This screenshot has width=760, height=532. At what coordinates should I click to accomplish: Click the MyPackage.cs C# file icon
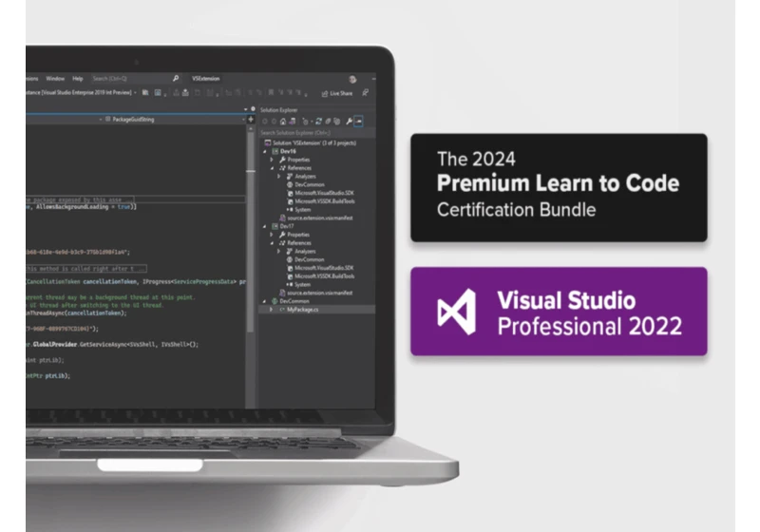pyautogui.click(x=281, y=310)
